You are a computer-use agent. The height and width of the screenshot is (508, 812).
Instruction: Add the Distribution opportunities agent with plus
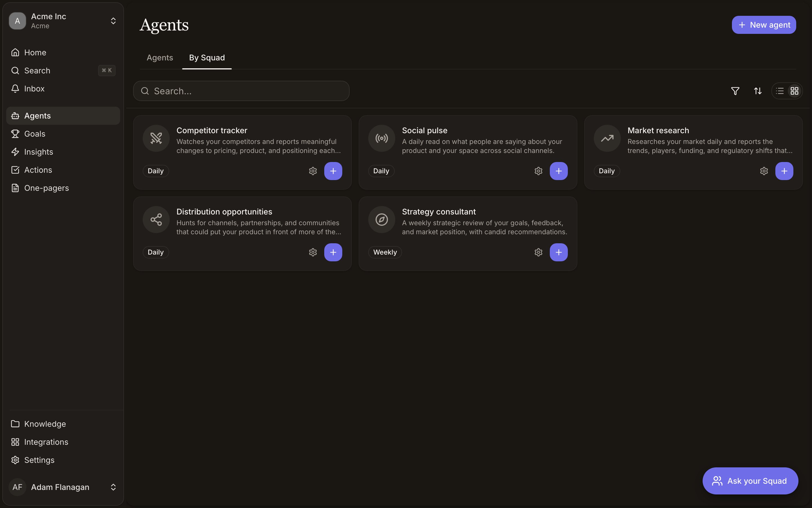point(333,252)
